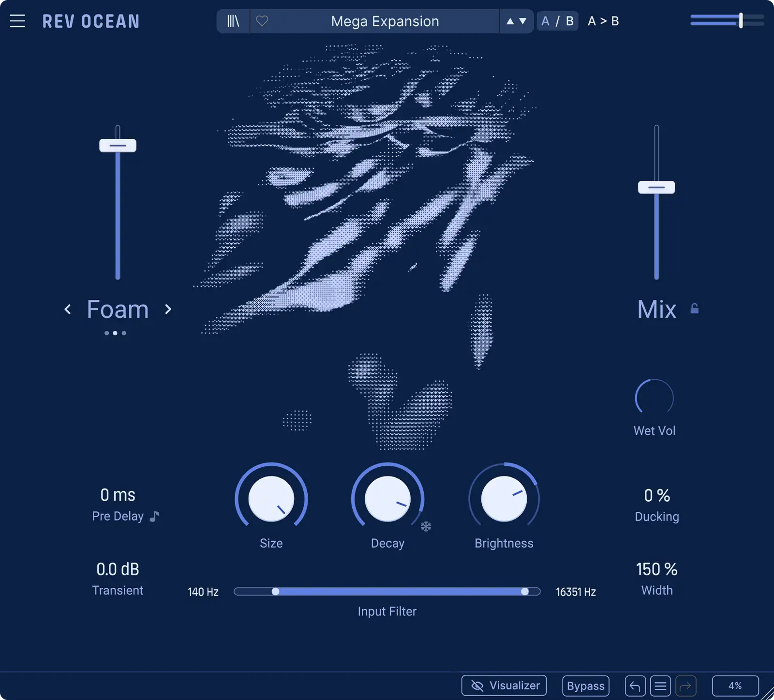Click the Foam reverb type label
Screen dimensions: 774x700
118,309
